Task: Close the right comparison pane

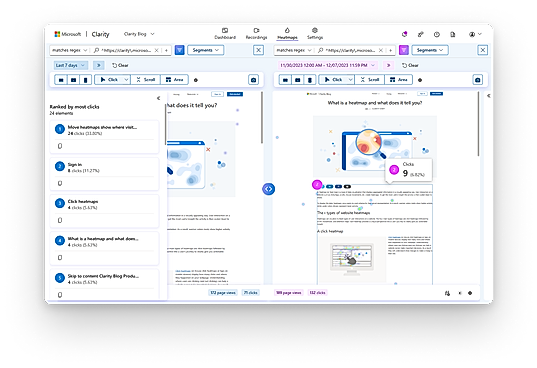Action: (483, 50)
